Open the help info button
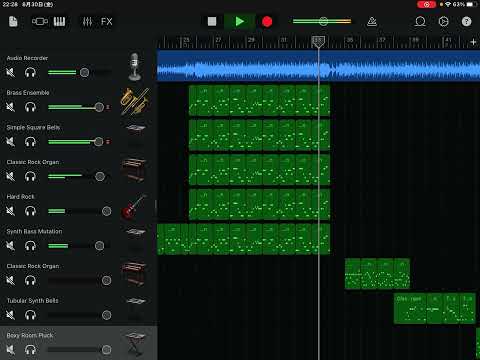The height and width of the screenshot is (360, 480). coord(466,22)
